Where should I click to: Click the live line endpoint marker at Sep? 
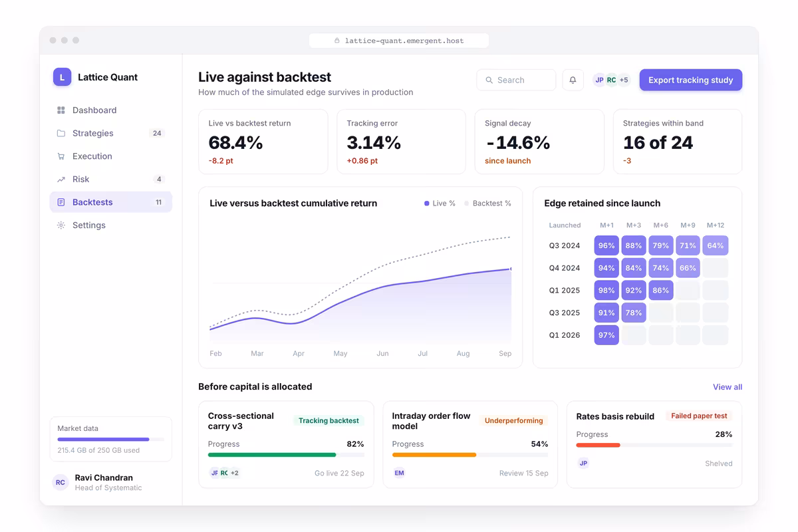510,269
